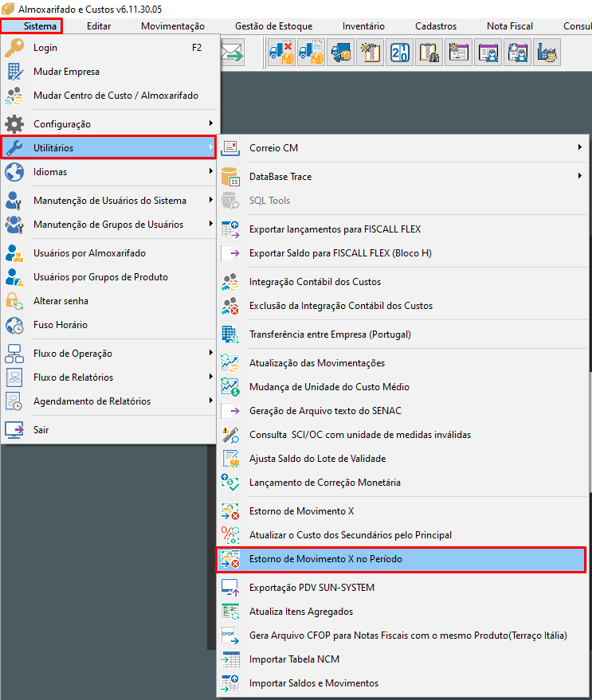Click the building icon beside Mudar Empresa
The height and width of the screenshot is (700, 592).
(x=14, y=72)
